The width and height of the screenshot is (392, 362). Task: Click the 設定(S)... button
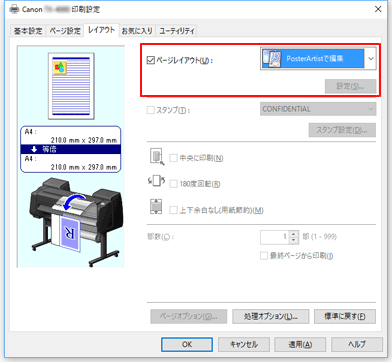point(350,86)
